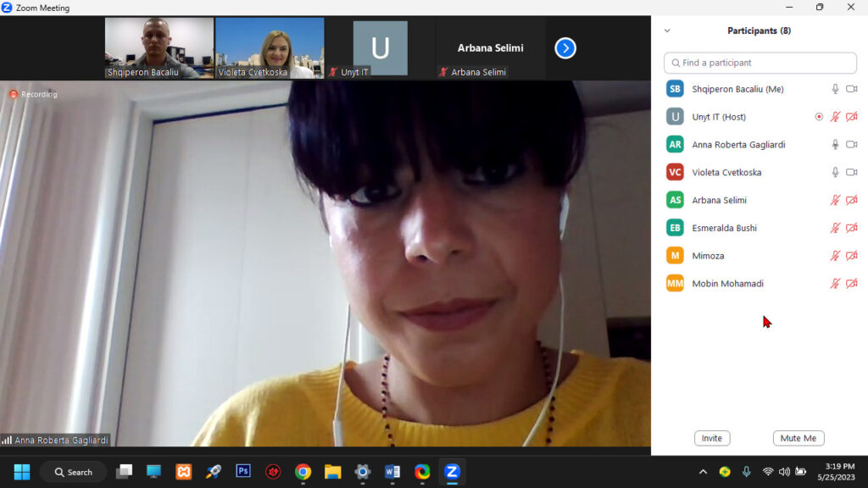Select Shqiperon Bacaliu video thumbnail
The width and height of the screenshot is (868, 488).
point(159,48)
